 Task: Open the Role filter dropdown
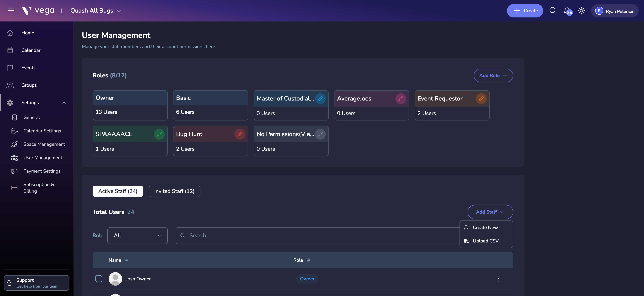point(137,235)
